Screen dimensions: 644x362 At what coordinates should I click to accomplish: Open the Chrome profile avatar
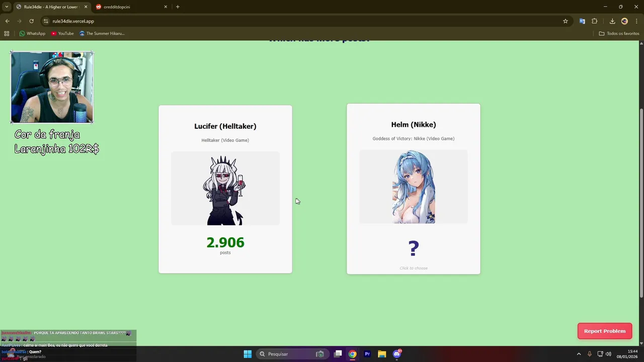coord(624,21)
